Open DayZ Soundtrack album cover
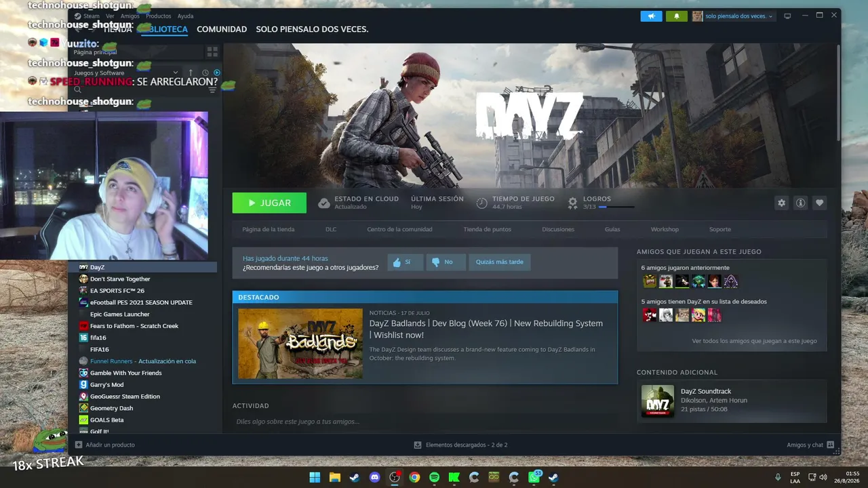The image size is (868, 488). pos(658,401)
